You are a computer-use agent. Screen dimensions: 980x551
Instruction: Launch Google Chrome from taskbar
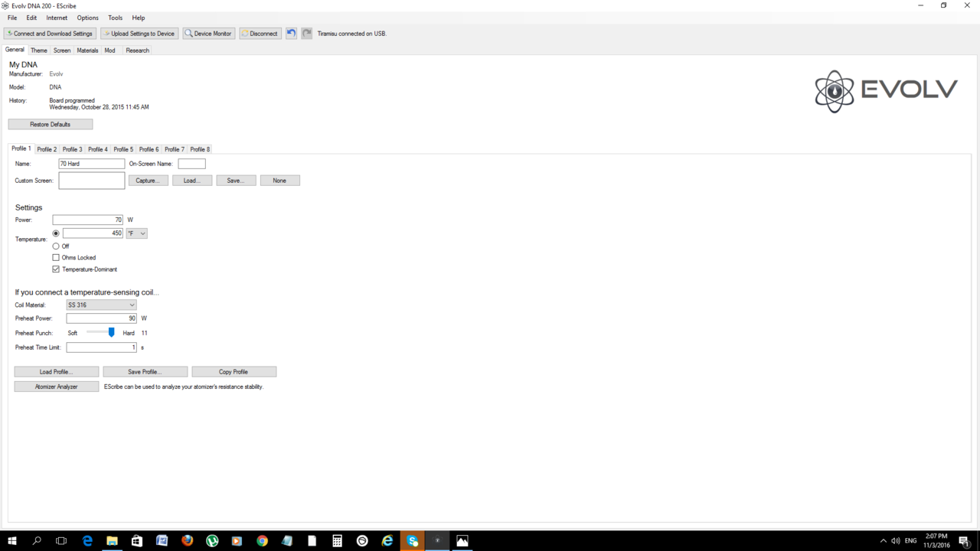(262, 541)
